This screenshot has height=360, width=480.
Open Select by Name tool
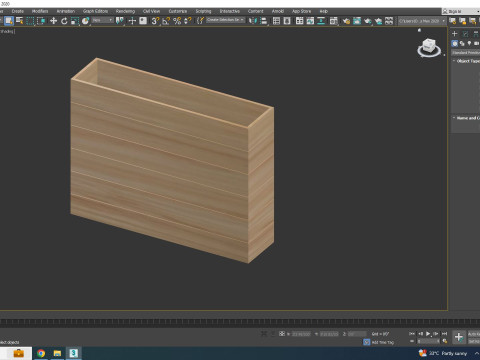tap(20, 21)
